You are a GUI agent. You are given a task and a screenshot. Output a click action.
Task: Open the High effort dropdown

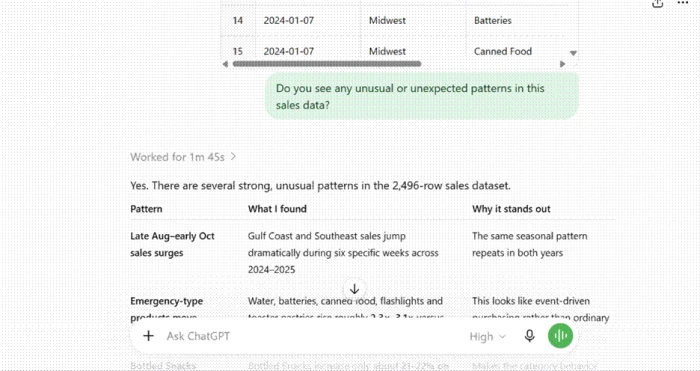(488, 336)
